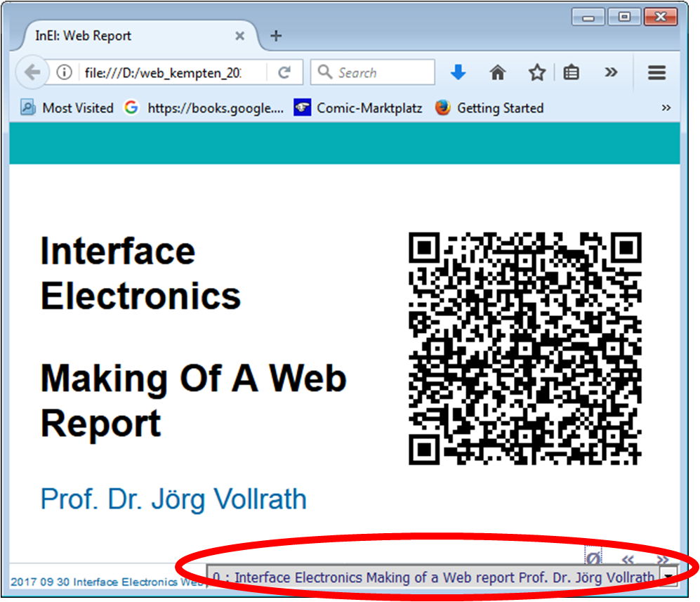The width and height of the screenshot is (700, 602).
Task: Go to the Home page icon
Action: 497,72
